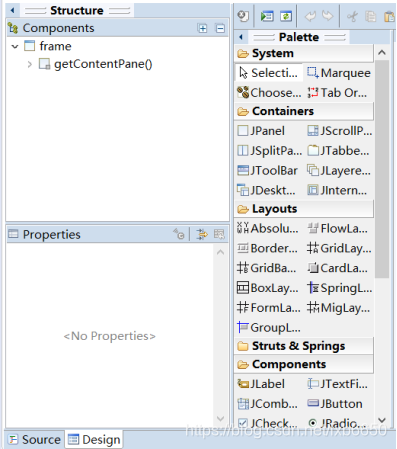Toggle Properties advanced view icon
The height and width of the screenshot is (449, 397).
tap(219, 234)
